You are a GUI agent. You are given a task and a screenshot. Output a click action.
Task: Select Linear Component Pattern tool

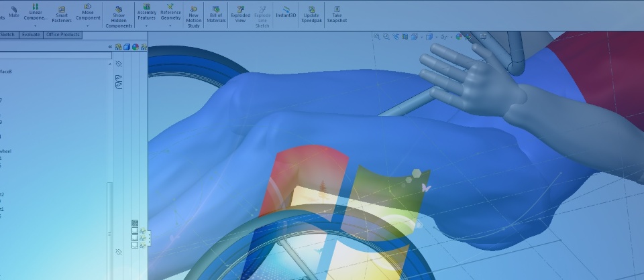pyautogui.click(x=36, y=12)
